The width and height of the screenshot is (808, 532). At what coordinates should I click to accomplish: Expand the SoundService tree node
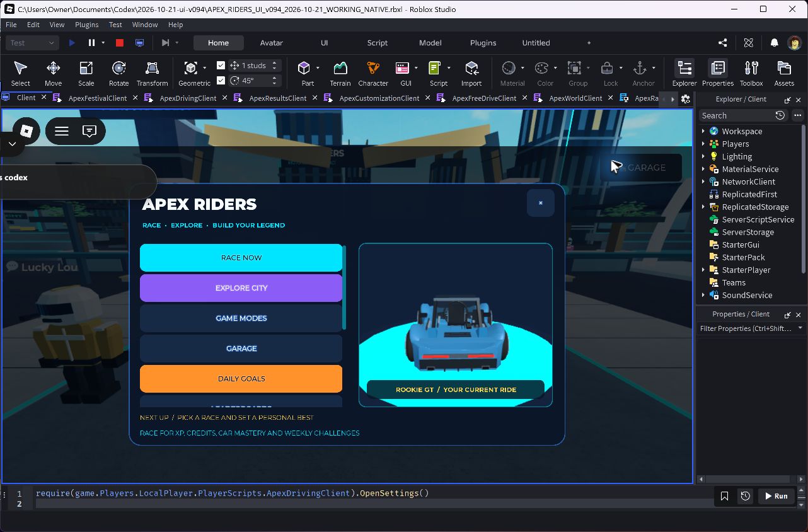click(703, 295)
